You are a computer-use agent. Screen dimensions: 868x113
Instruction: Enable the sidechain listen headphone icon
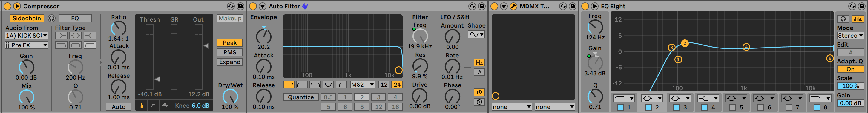click(52, 18)
